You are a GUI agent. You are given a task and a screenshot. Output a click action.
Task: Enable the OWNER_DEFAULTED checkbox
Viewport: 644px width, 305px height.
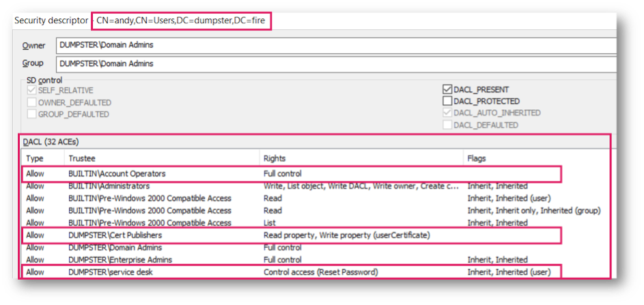pyautogui.click(x=31, y=102)
